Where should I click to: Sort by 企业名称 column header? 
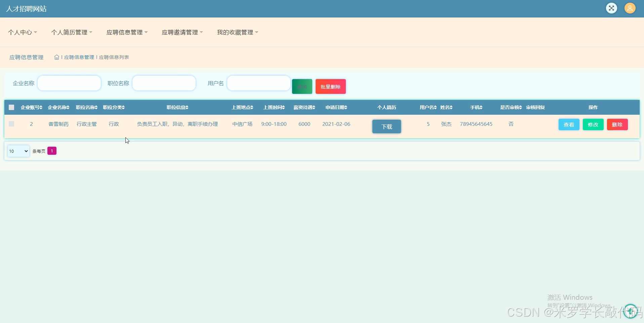58,107
